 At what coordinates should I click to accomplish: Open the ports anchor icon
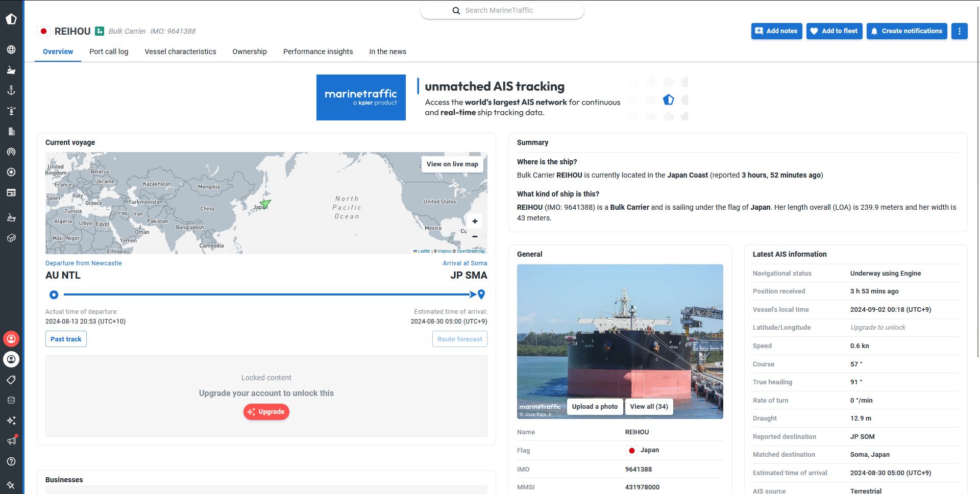11,90
